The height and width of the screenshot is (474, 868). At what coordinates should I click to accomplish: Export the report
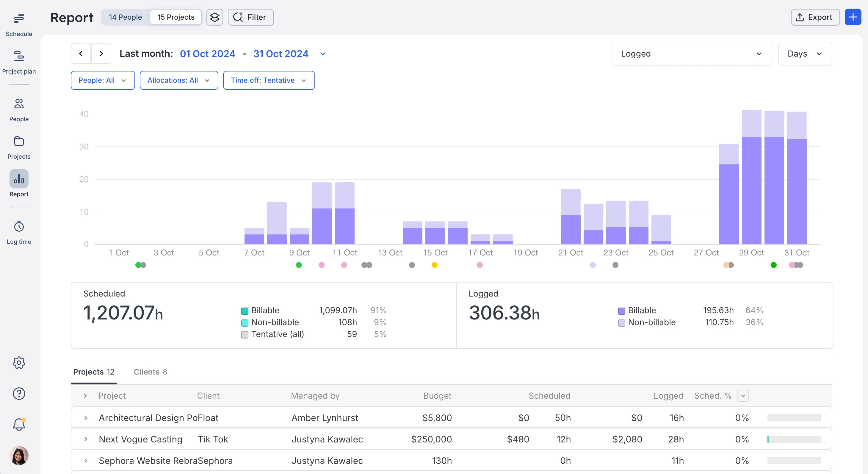pos(815,17)
